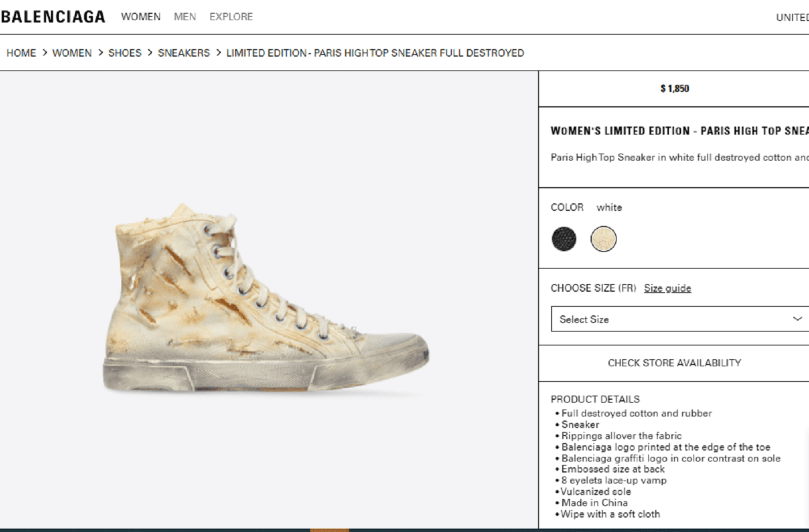Click the women's limited edition product title
Screen dimensions: 809x532
(x=680, y=131)
